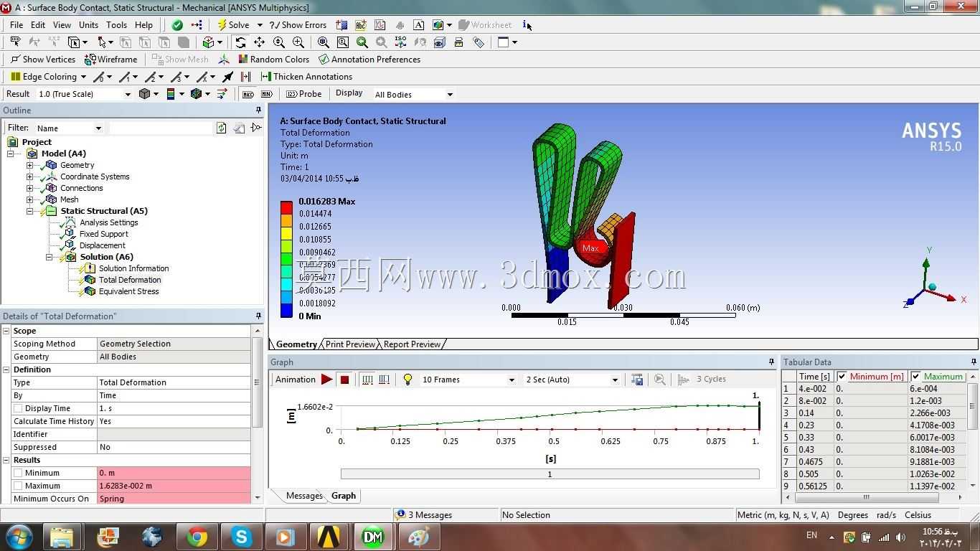Click the Distributed frames icon in Graph toolbar
The image size is (980, 551).
367,380
